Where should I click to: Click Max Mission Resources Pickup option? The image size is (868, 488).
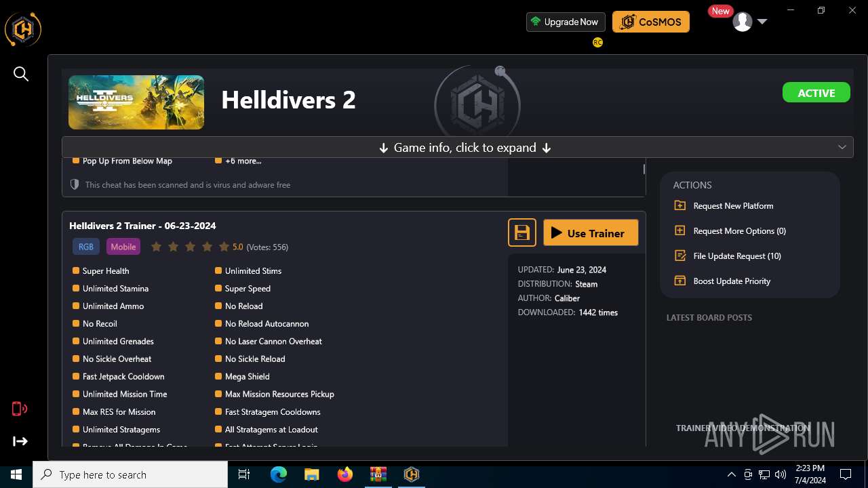point(274,394)
